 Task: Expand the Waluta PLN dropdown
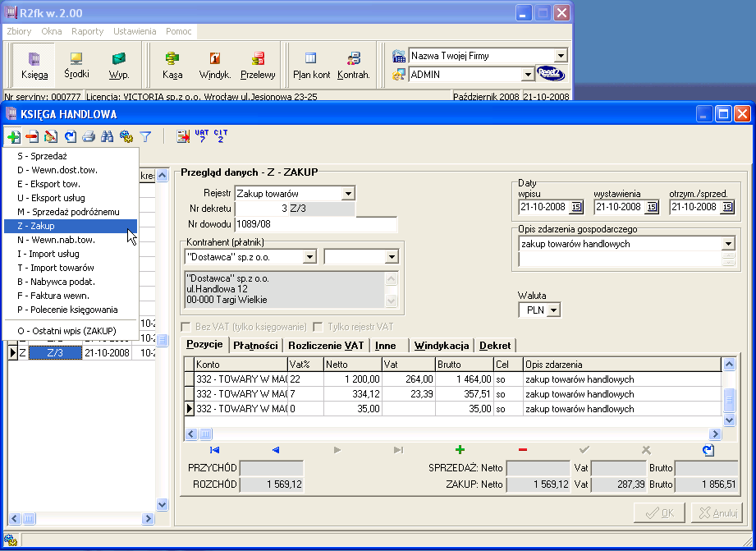pos(554,310)
